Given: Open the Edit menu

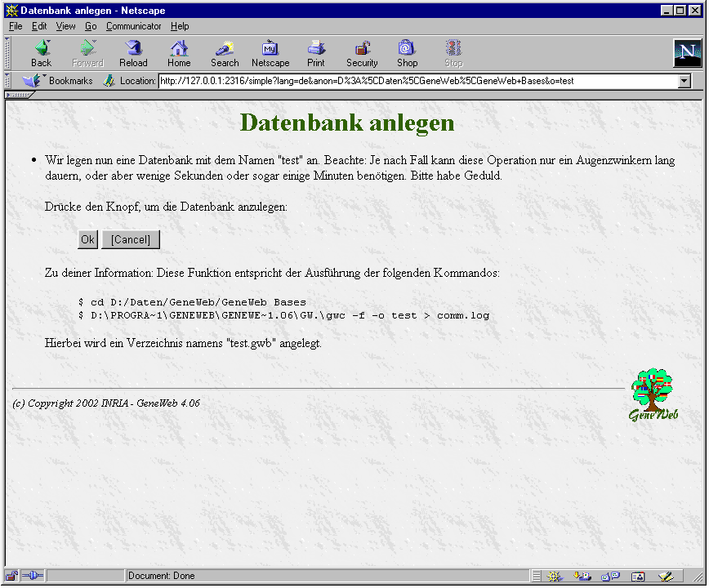Looking at the screenshot, I should pos(39,26).
